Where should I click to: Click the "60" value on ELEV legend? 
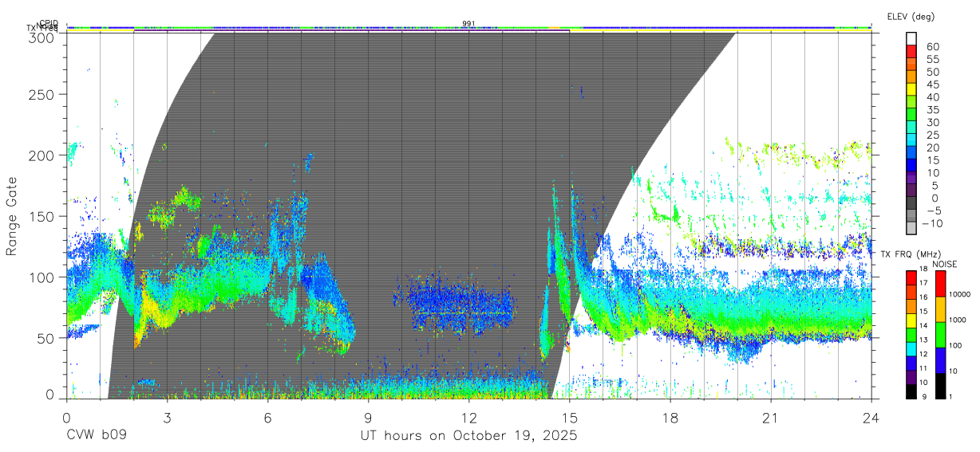pos(933,46)
